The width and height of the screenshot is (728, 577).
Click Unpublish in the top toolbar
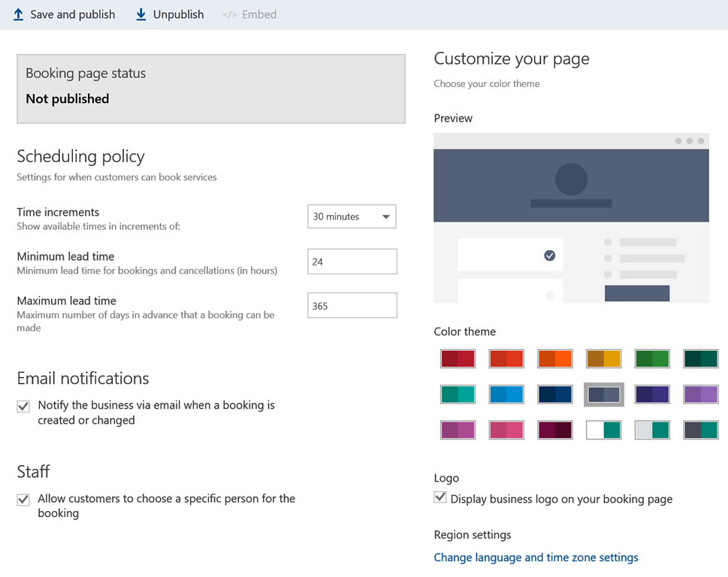(178, 14)
